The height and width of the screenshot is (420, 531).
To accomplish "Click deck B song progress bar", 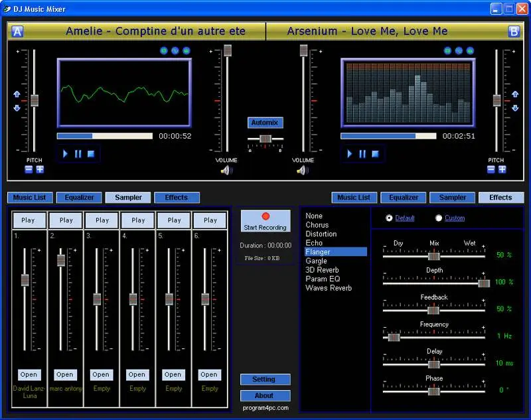I will [388, 136].
